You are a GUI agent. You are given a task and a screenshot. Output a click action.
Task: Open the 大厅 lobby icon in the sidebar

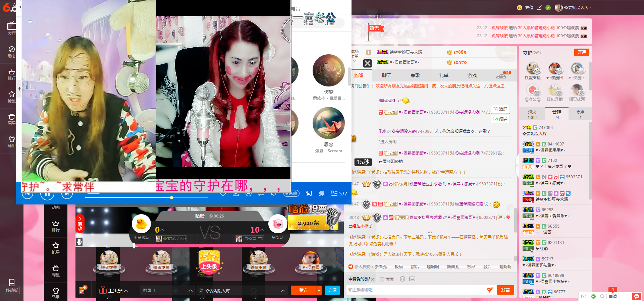(x=11, y=28)
